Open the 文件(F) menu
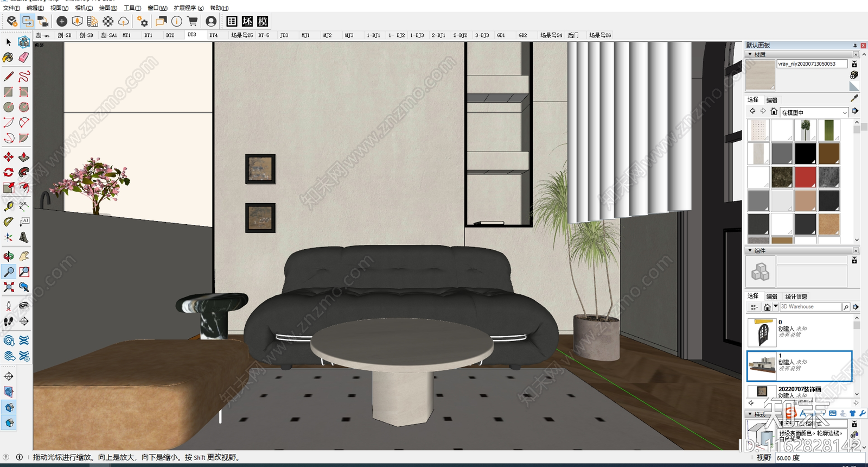 tap(11, 8)
